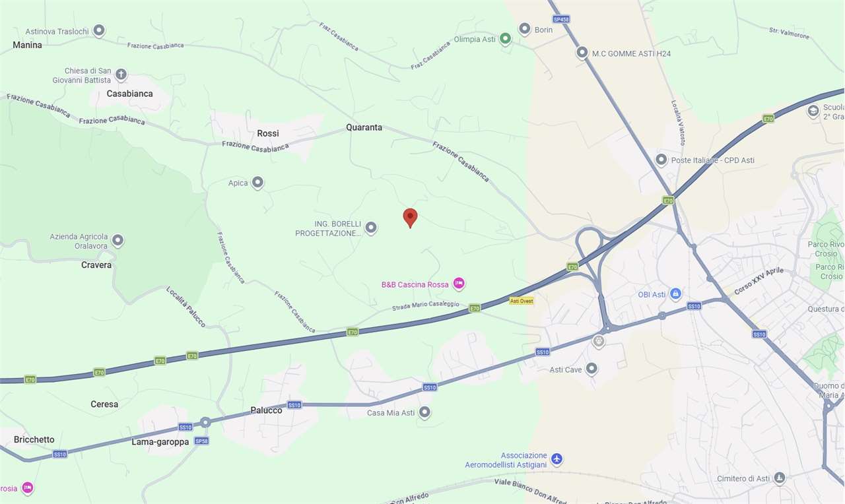Open the Apica place marker
Image resolution: width=845 pixels, height=504 pixels.
click(x=257, y=182)
